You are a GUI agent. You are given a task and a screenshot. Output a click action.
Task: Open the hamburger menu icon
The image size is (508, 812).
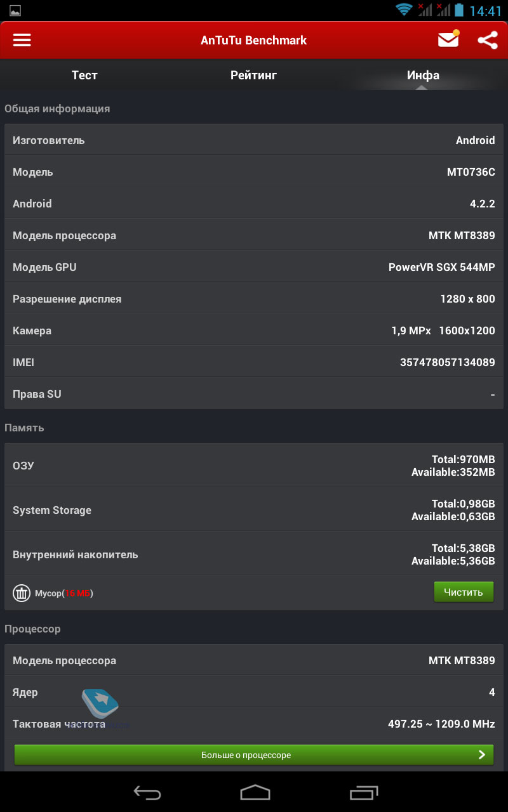pyautogui.click(x=22, y=40)
